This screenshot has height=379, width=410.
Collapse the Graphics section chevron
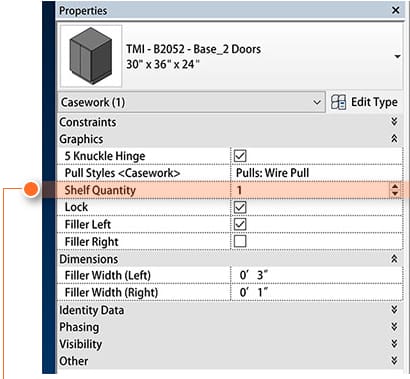coord(394,139)
